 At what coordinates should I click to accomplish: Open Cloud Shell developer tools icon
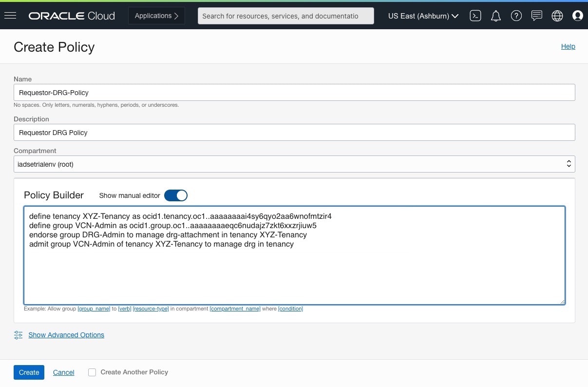click(x=475, y=16)
